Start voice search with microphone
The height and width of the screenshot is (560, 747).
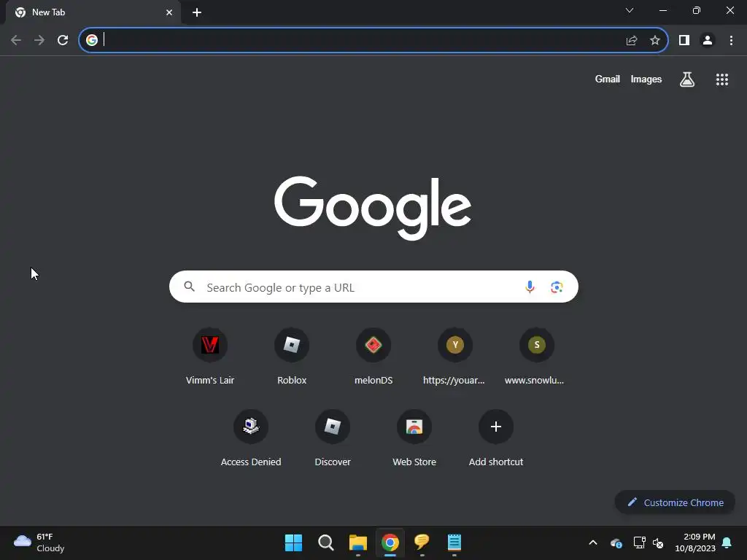(530, 287)
